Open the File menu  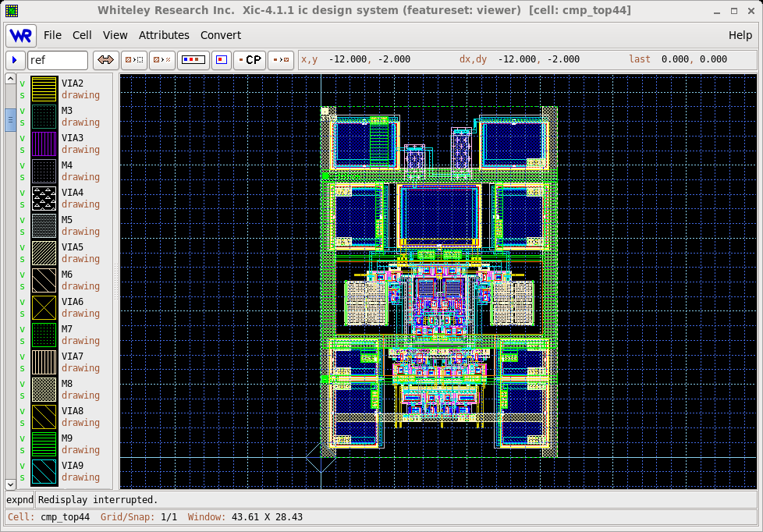click(x=52, y=35)
